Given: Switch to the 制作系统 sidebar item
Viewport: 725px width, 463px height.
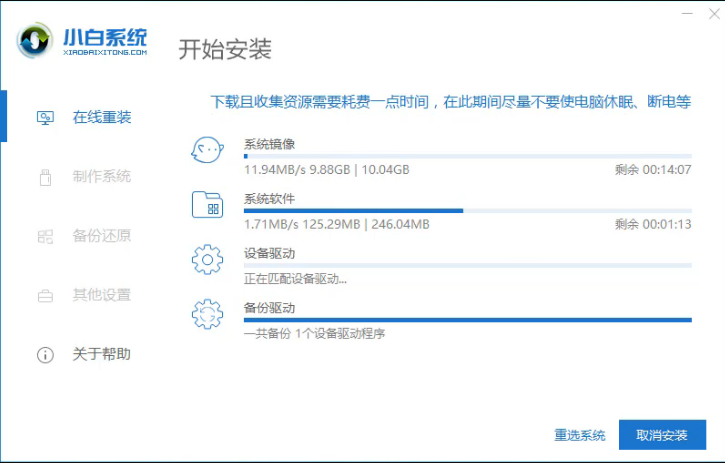Looking at the screenshot, I should [x=101, y=177].
